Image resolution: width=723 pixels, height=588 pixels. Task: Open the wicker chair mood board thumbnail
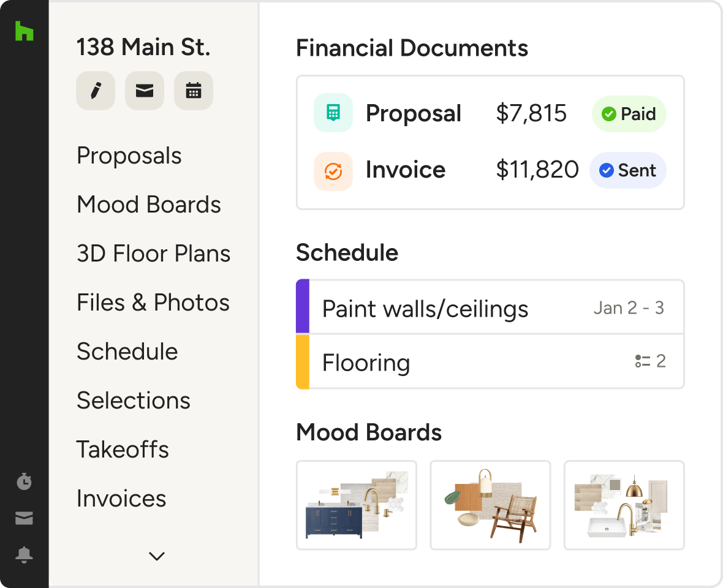(x=490, y=505)
